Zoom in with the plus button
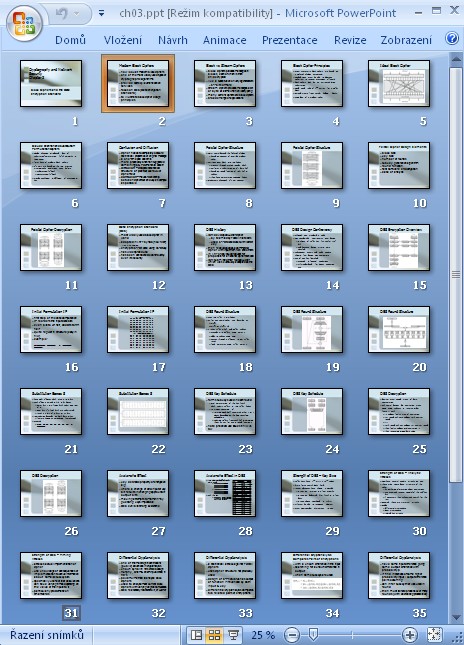The image size is (464, 645). [x=410, y=635]
